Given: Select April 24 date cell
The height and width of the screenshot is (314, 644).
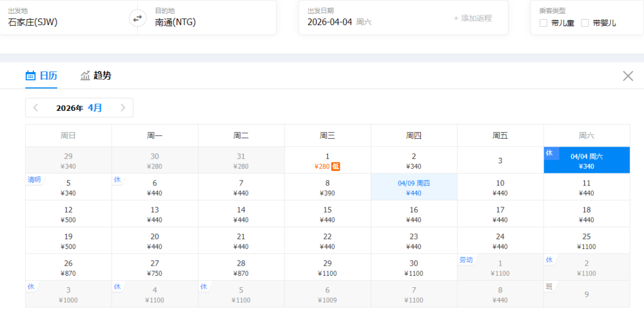Looking at the screenshot, I should [500, 240].
